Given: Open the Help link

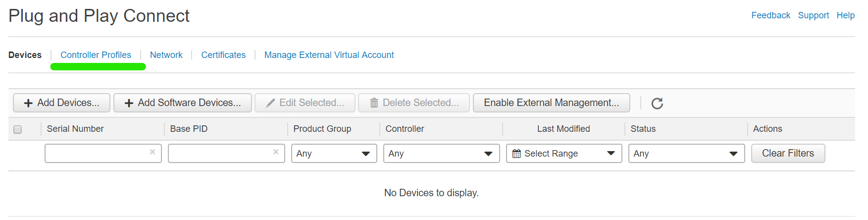Looking at the screenshot, I should [846, 15].
